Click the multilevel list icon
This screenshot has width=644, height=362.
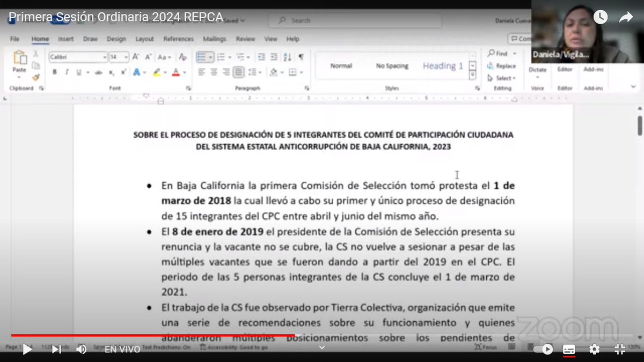point(240,57)
